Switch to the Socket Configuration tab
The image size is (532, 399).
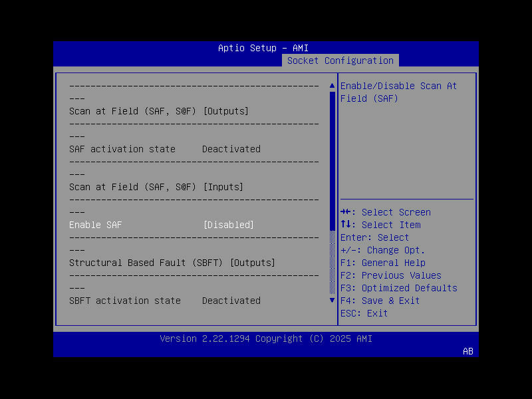coord(340,61)
